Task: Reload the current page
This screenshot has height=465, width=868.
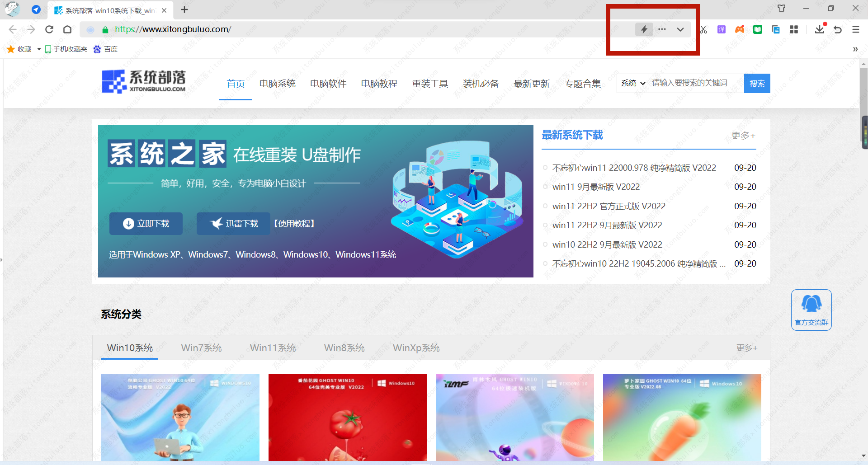Action: 49,29
